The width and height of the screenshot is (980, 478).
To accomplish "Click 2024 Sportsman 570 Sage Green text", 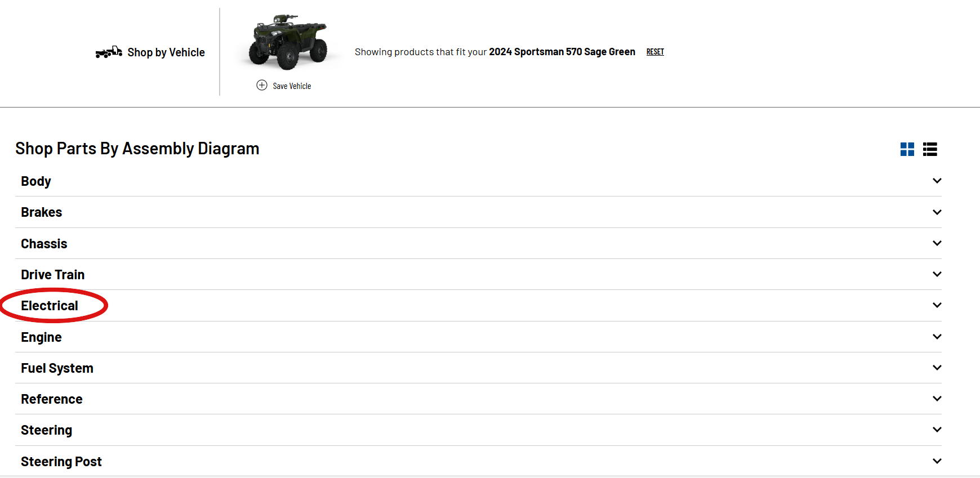I will tap(562, 52).
